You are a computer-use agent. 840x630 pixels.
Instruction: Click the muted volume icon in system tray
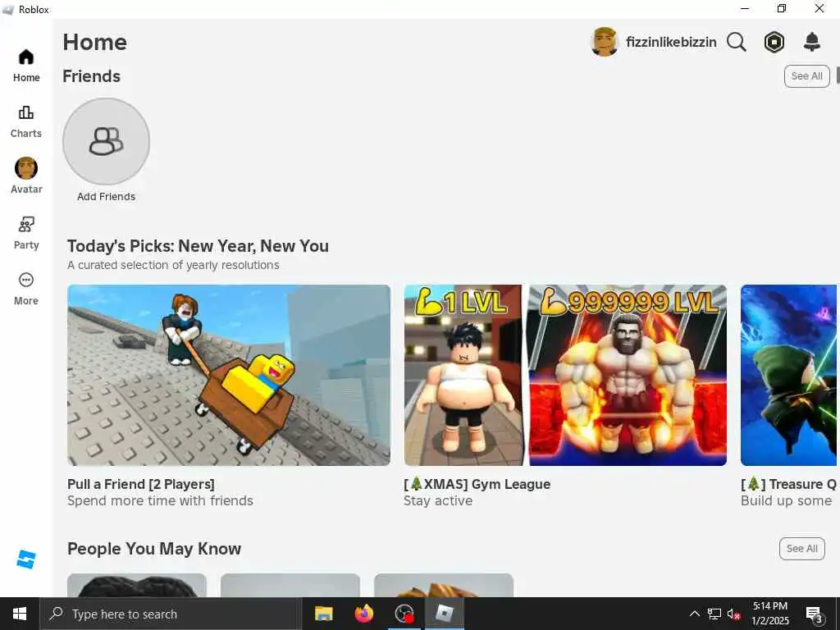[734, 614]
